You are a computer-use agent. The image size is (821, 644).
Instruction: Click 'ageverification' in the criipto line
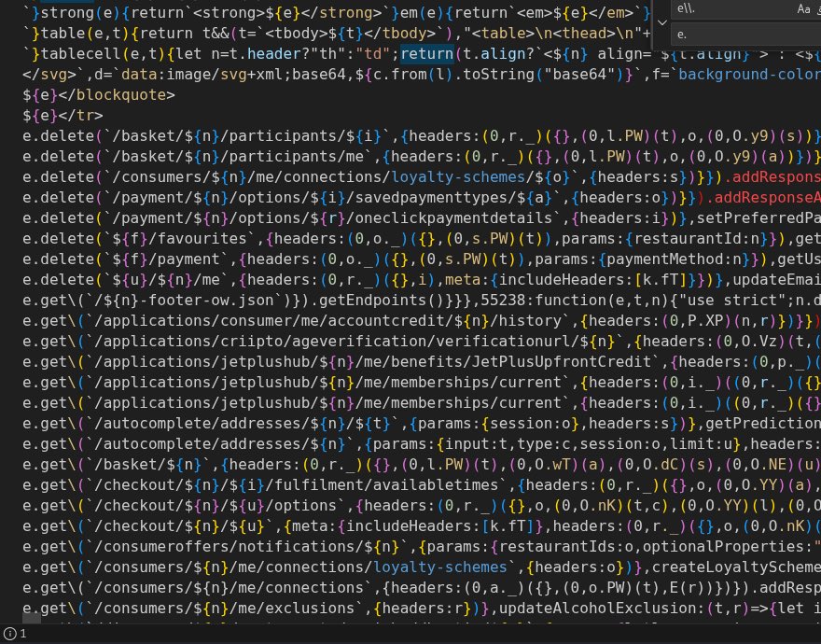point(359,342)
